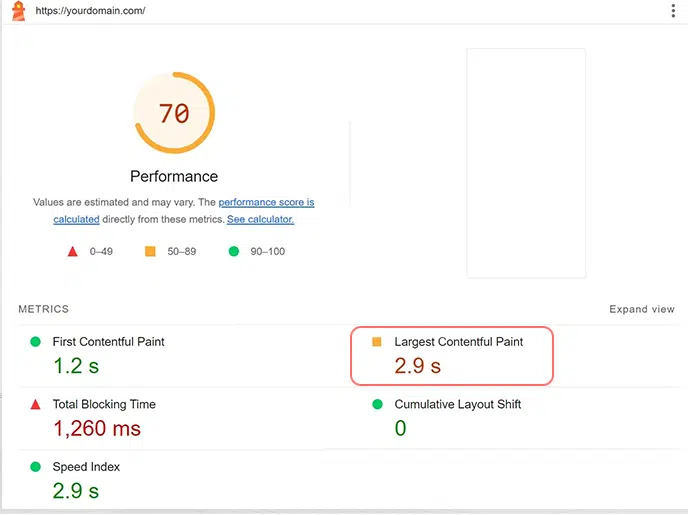Click the 90–100 legend range text
This screenshot has height=515, width=688.
click(x=268, y=251)
